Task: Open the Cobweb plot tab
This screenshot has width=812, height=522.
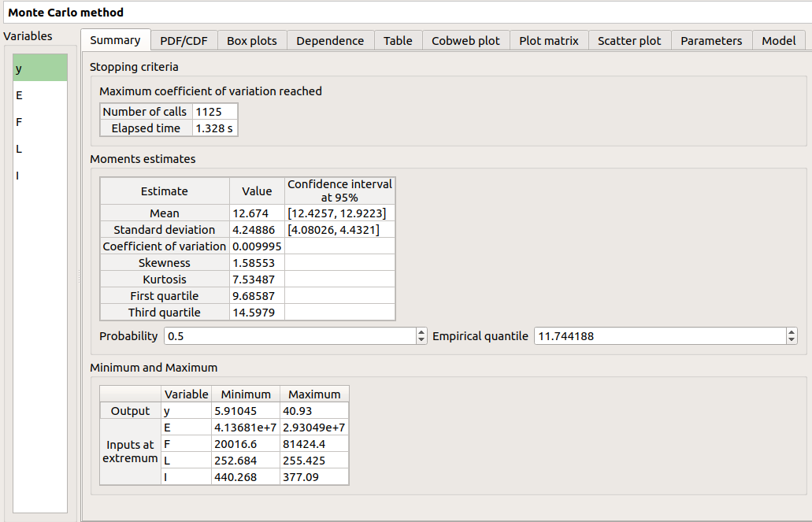Action: (465, 40)
